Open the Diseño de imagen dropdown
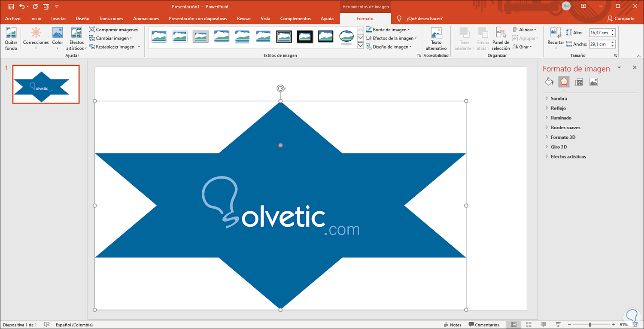The width and height of the screenshot is (644, 329). [x=389, y=47]
